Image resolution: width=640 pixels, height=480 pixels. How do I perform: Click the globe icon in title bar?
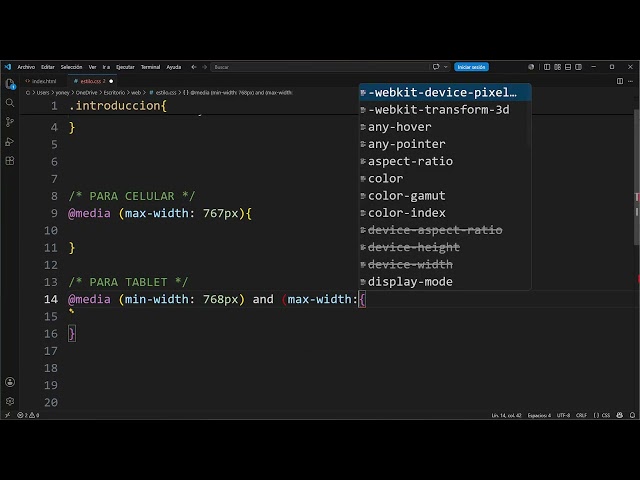click(x=531, y=67)
